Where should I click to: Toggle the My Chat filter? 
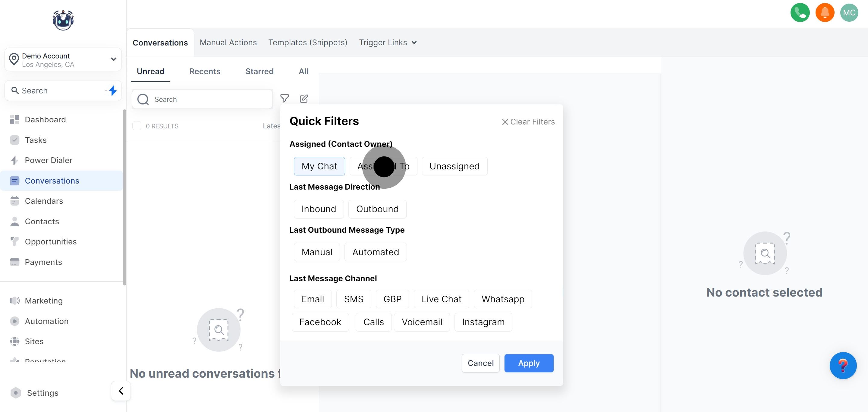[319, 166]
